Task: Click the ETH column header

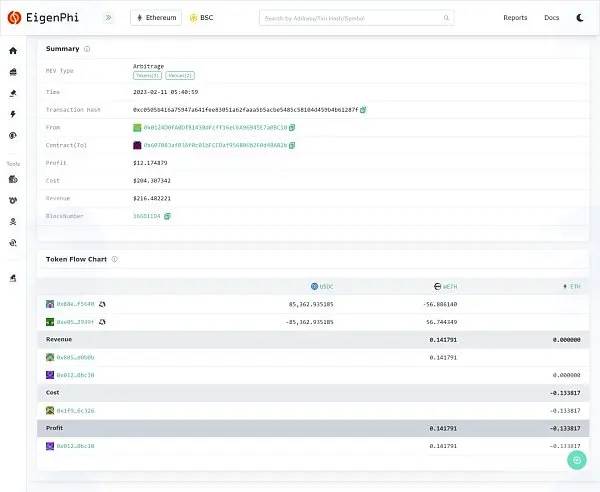Action: 572,286
